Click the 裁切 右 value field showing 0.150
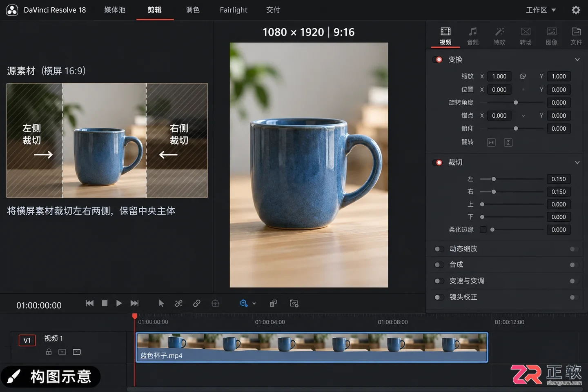The height and width of the screenshot is (392, 588). pos(559,192)
